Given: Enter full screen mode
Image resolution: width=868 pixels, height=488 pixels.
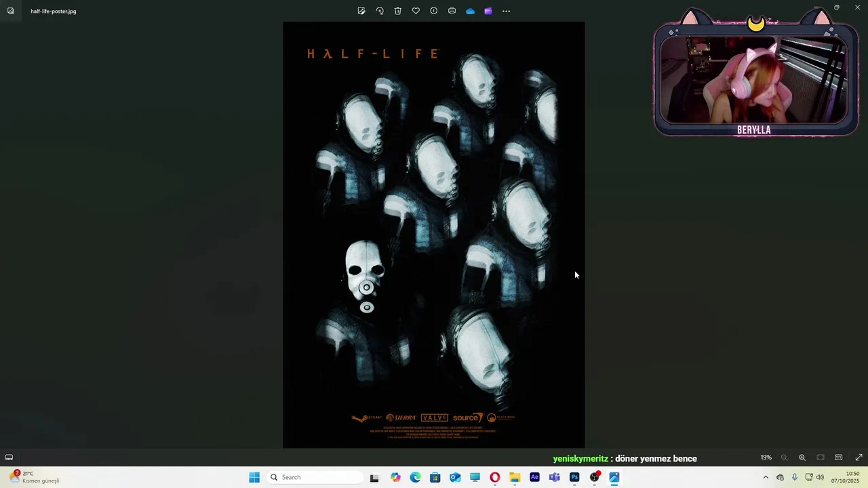Looking at the screenshot, I should 859,457.
